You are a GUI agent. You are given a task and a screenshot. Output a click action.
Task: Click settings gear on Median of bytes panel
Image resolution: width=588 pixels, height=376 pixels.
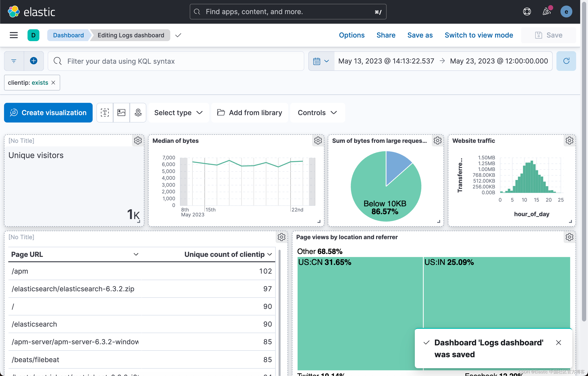coord(317,140)
